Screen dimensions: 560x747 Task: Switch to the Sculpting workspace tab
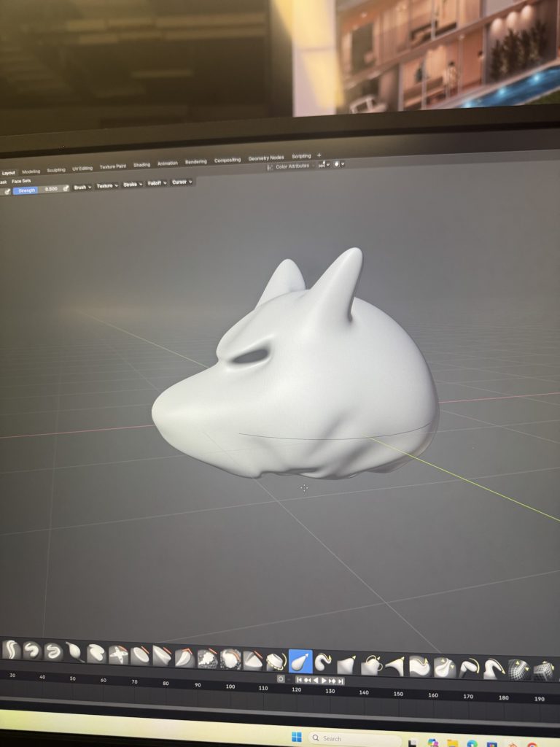click(x=55, y=170)
